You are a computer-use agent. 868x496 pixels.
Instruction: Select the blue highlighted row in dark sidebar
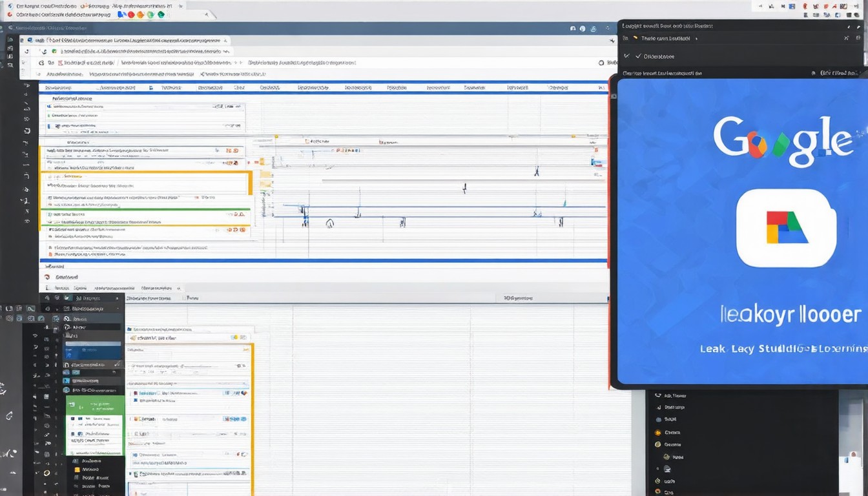pos(93,351)
